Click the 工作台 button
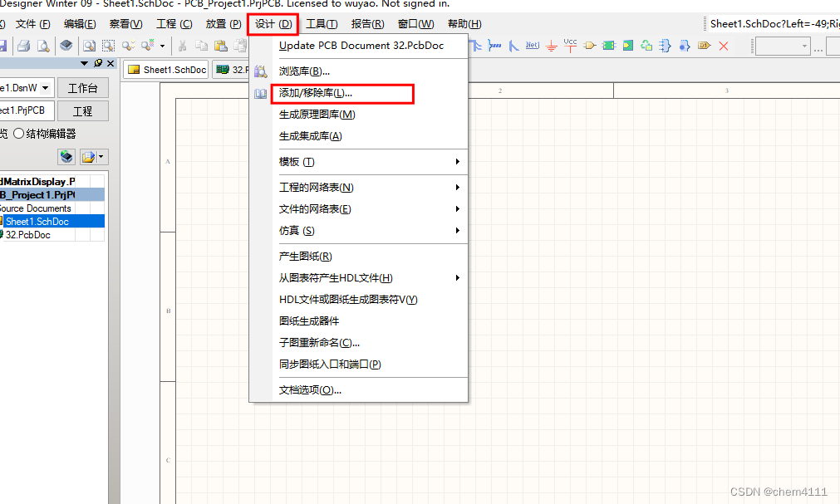This screenshot has height=504, width=840. click(x=84, y=87)
